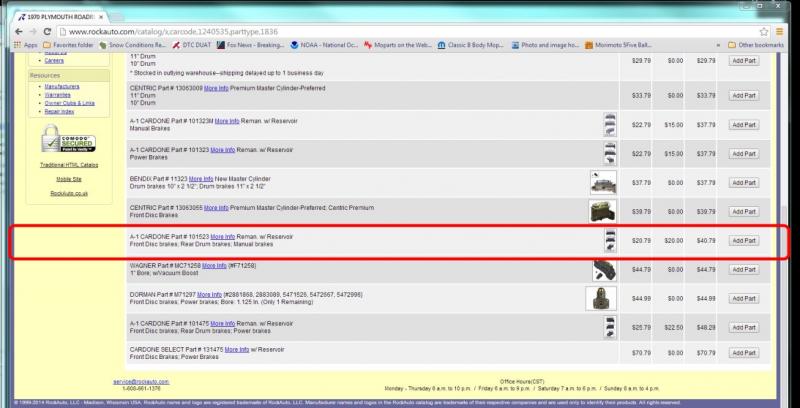The height and width of the screenshot is (408, 800).
Task: Open More Info for Centric part 13063009
Action: (x=216, y=88)
